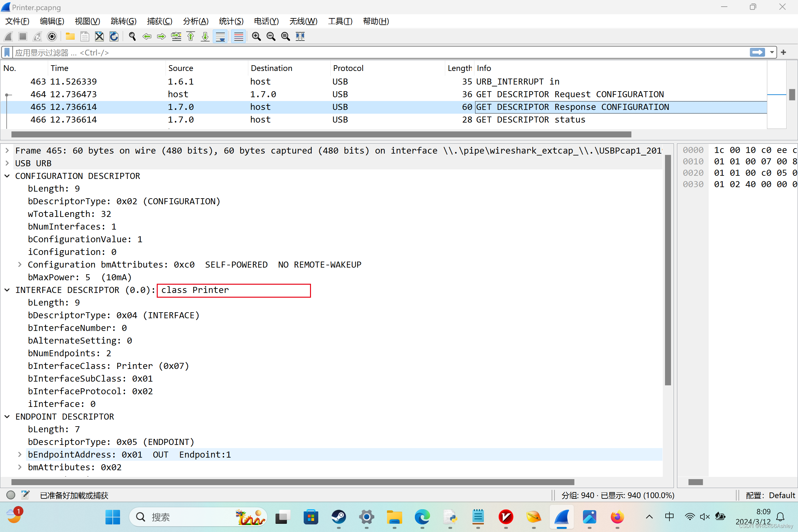Screen dimensions: 798x532
Task: Expand the bEndpointAddress field details
Action: point(20,454)
